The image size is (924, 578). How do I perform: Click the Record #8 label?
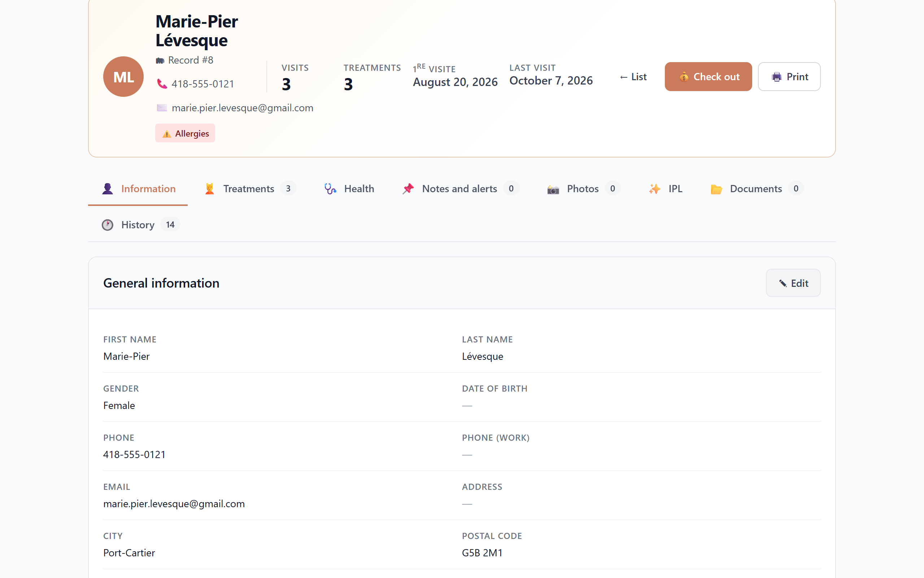tap(191, 60)
